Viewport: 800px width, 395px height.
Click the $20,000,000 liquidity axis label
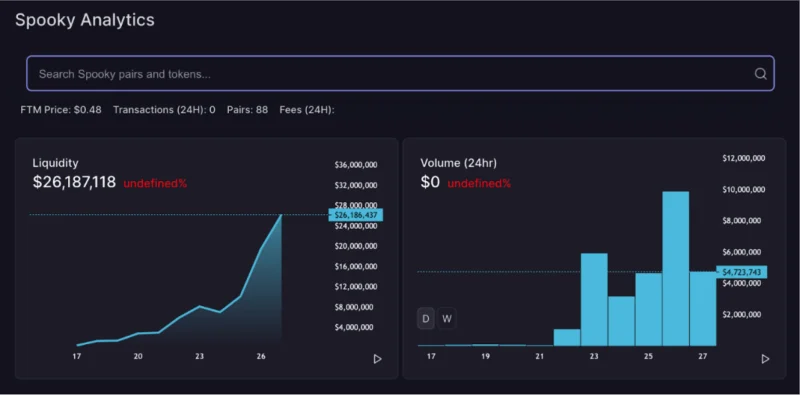click(356, 246)
